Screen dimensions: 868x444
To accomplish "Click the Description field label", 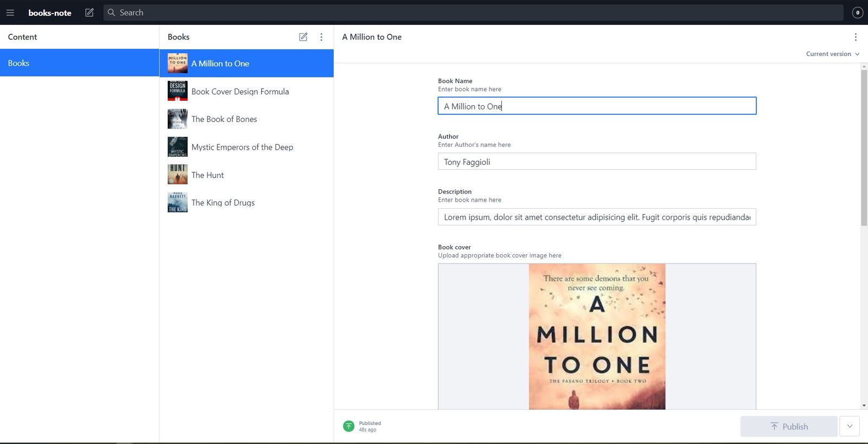I will (455, 191).
